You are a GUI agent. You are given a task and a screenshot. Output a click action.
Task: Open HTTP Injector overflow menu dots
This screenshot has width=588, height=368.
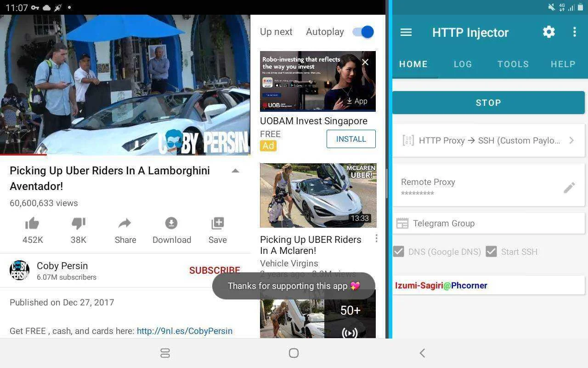point(574,32)
